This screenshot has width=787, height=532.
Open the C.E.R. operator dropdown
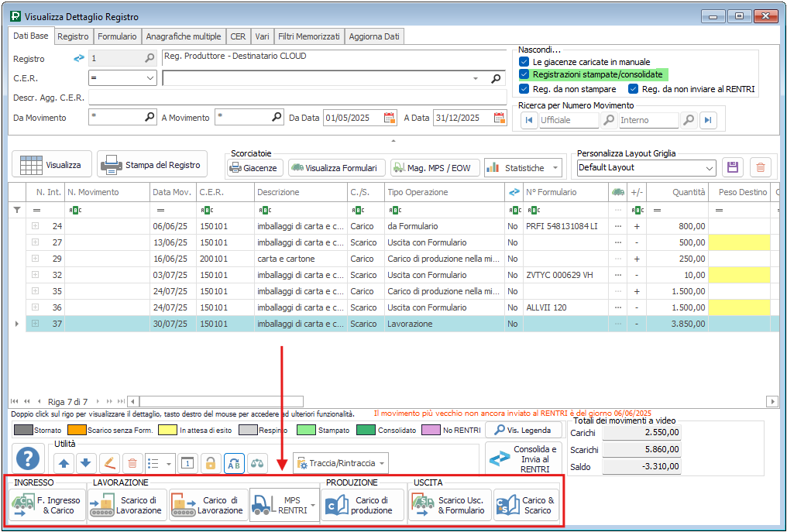point(150,78)
